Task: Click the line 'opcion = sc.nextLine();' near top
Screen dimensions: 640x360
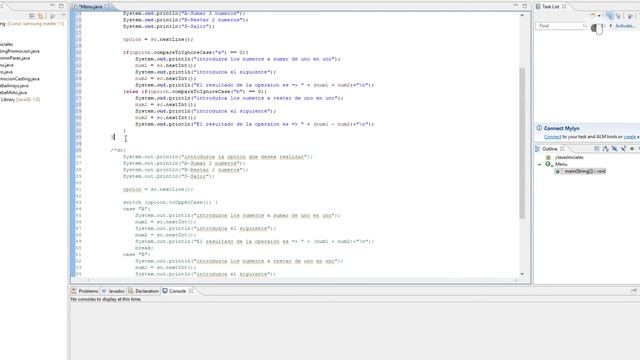Action: 158,39
